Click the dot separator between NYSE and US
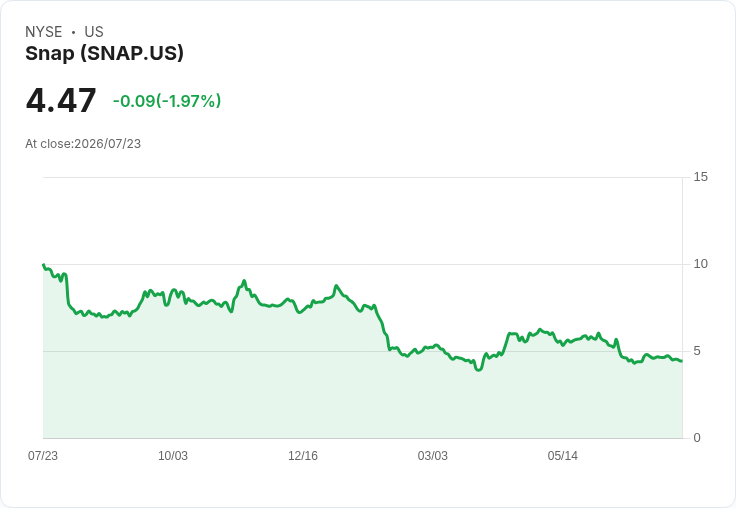The height and width of the screenshot is (508, 736). tap(73, 32)
